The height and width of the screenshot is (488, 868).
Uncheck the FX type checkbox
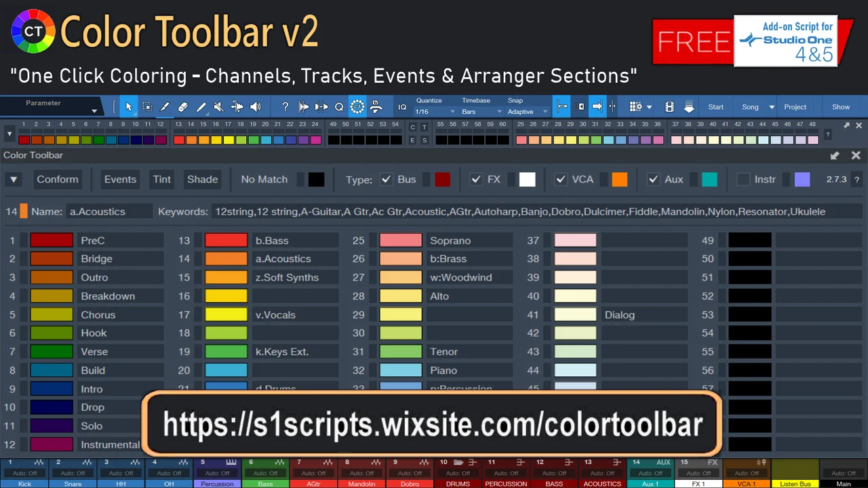click(476, 180)
